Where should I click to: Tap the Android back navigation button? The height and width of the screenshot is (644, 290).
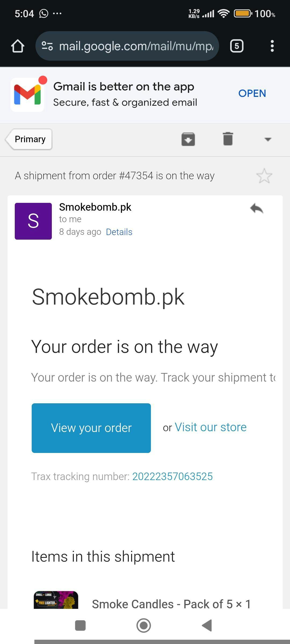click(207, 625)
